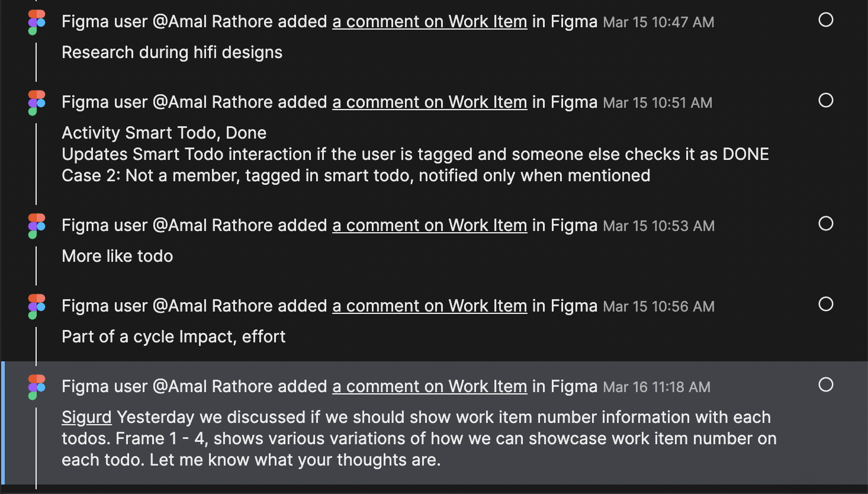Follow comment link in the 10:53 AM notification
The image size is (868, 494).
click(429, 226)
